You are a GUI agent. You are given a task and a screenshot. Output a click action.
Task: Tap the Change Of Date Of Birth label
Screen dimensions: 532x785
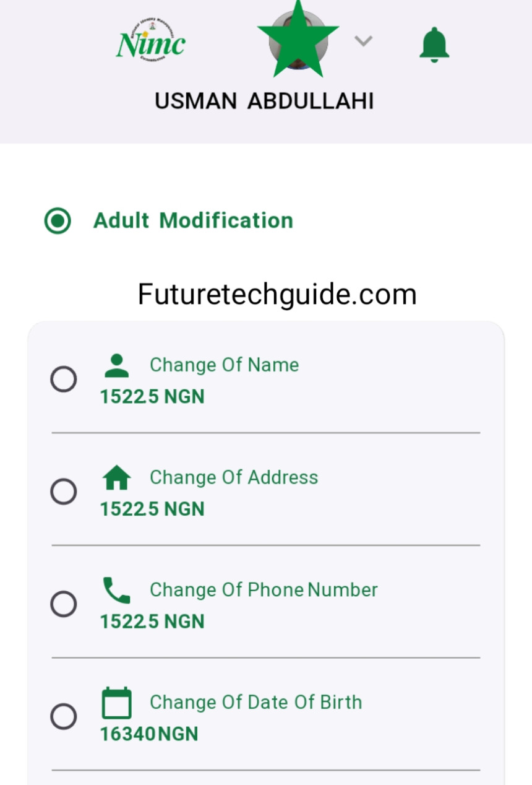[x=255, y=702]
